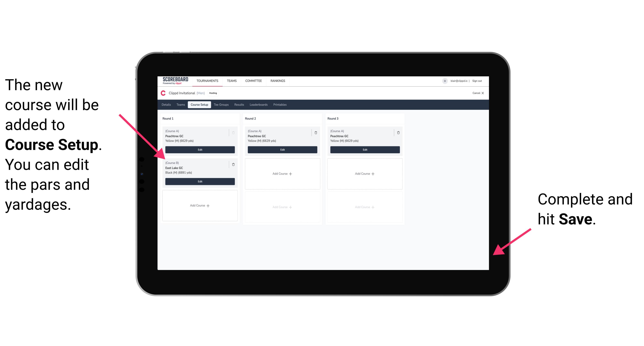Click the Cancel button top right
Image resolution: width=644 pixels, height=346 pixels.
474,94
